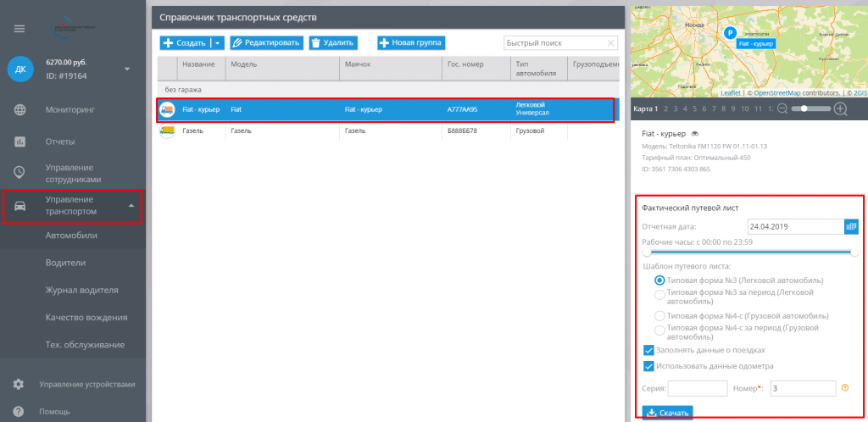The image size is (868, 422).
Task: Click the working hours range slider
Action: coord(749,252)
